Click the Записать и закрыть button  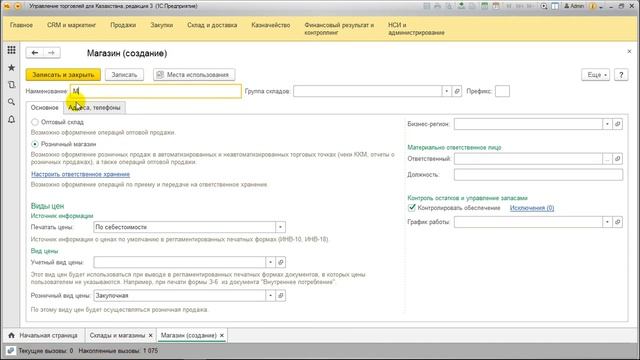(x=63, y=75)
